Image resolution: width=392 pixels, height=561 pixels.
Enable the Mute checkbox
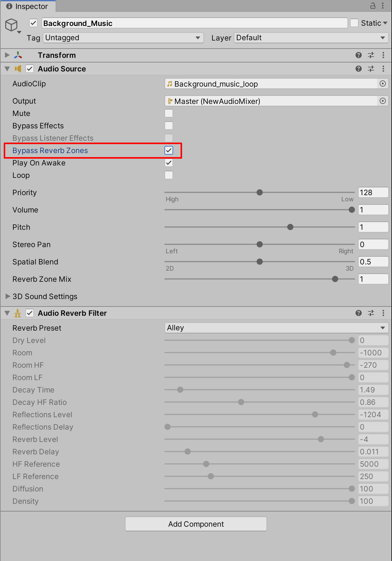(x=169, y=113)
